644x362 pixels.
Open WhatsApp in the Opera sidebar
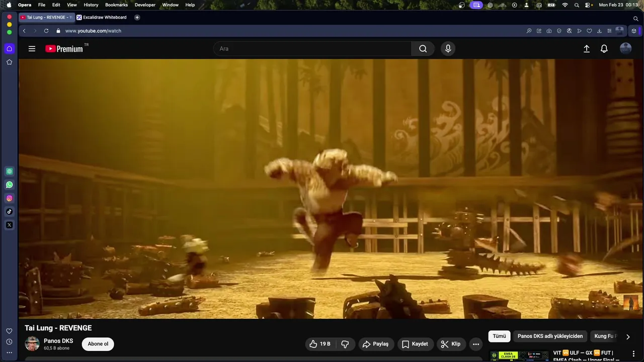9,185
